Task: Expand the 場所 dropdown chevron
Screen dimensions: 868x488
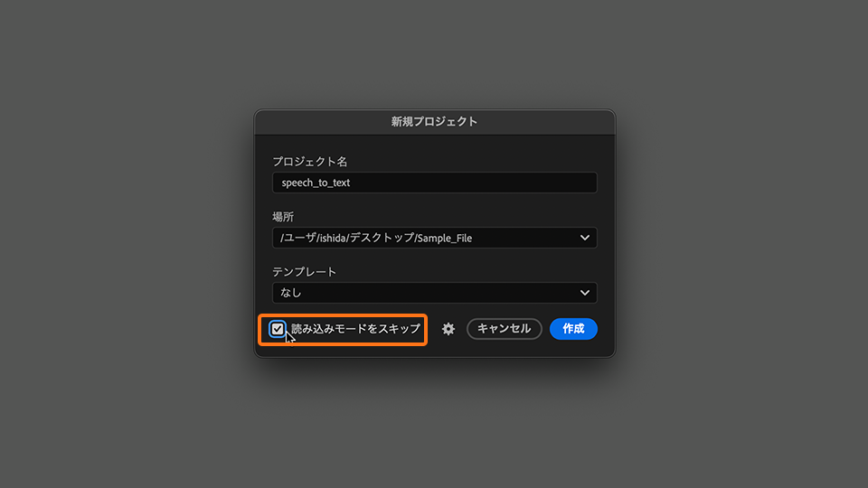Action: (x=585, y=238)
